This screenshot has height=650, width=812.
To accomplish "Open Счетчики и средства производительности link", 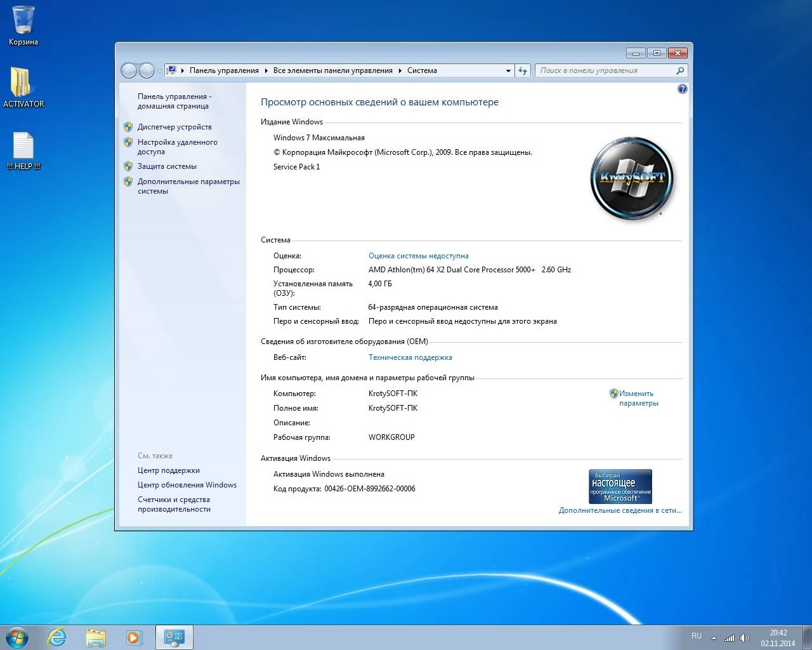I will tap(174, 504).
